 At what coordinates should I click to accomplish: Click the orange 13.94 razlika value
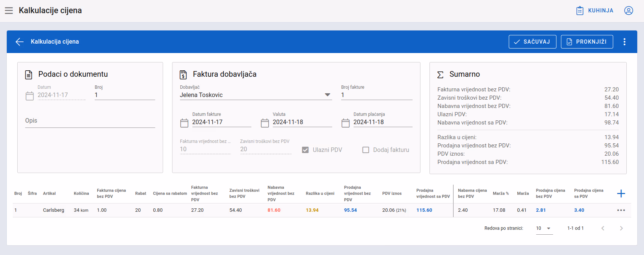click(x=312, y=210)
